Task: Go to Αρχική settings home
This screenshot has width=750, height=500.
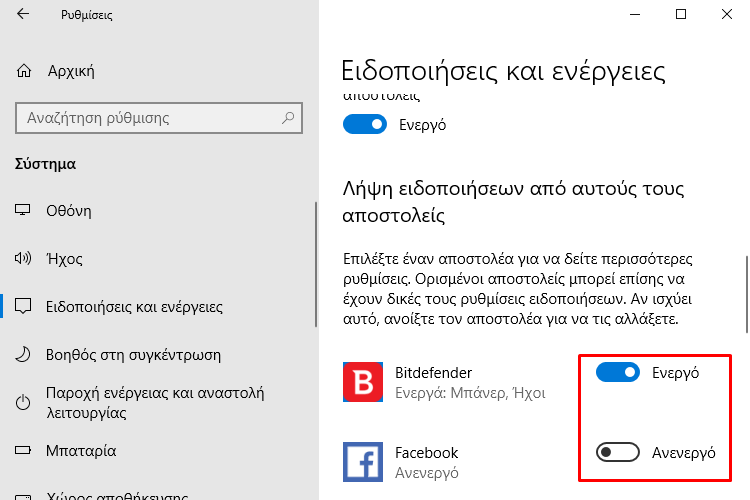Action: [158, 71]
